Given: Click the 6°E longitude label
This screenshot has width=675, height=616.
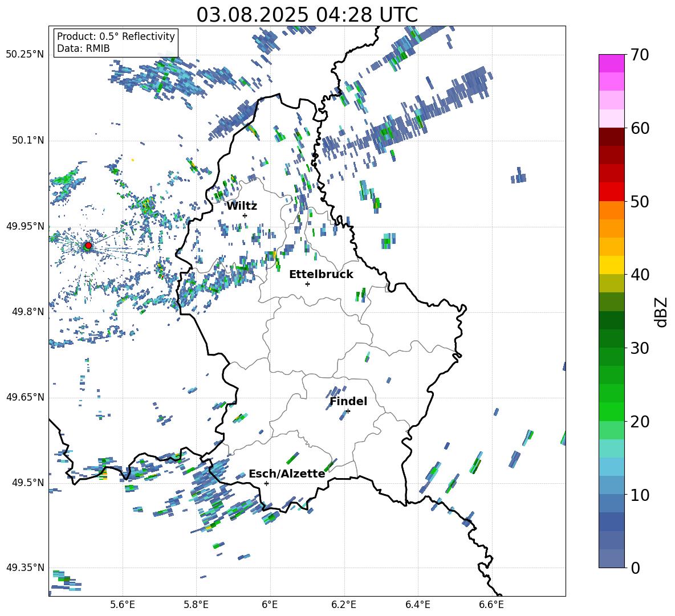Looking at the screenshot, I should [270, 605].
